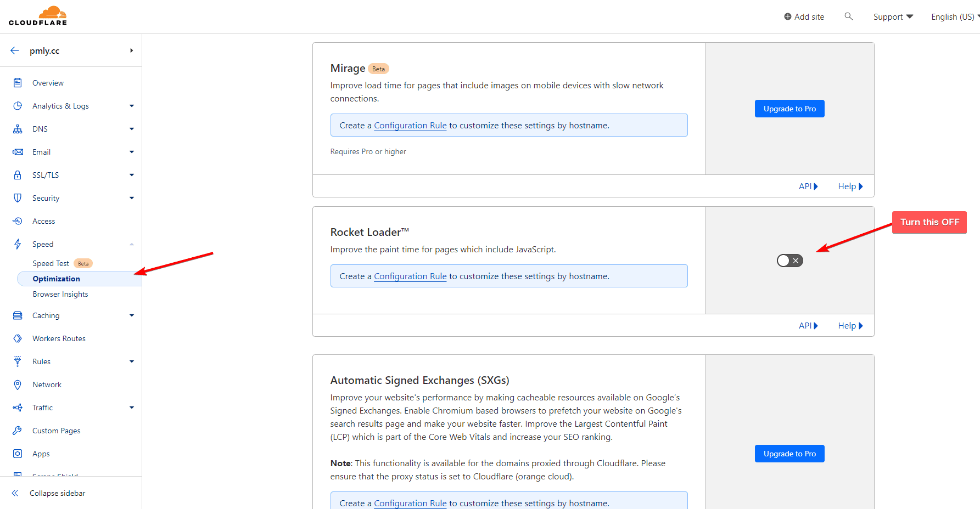Click the search magnifier in the top bar
The image size is (980, 509).
click(x=849, y=16)
